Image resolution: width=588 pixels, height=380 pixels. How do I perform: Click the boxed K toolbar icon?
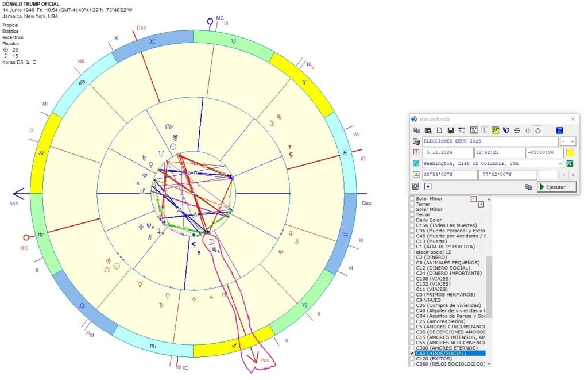pos(474,130)
